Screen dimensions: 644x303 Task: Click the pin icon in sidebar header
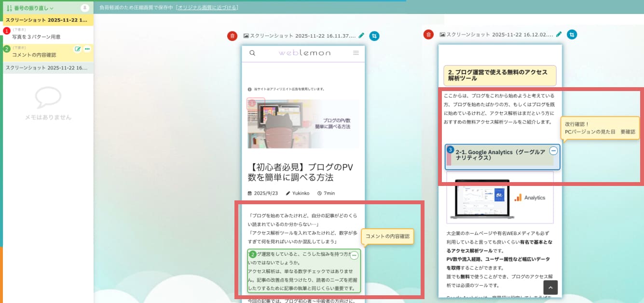(x=84, y=8)
